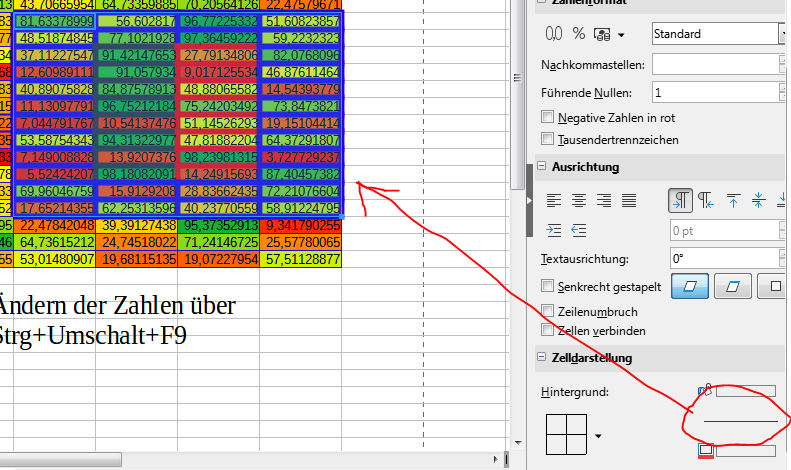This screenshot has width=791, height=470.
Task: Justify cell text
Action: 629,201
